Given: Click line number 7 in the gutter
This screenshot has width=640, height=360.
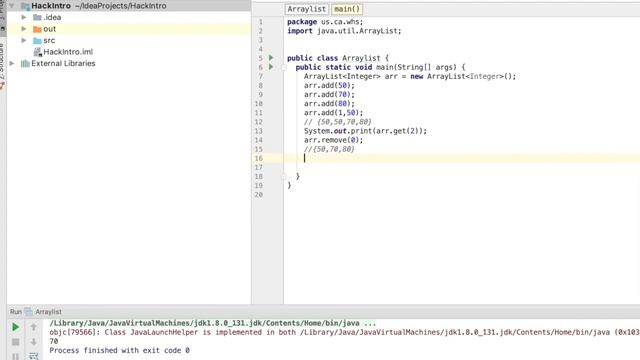Looking at the screenshot, I should click(260, 76).
